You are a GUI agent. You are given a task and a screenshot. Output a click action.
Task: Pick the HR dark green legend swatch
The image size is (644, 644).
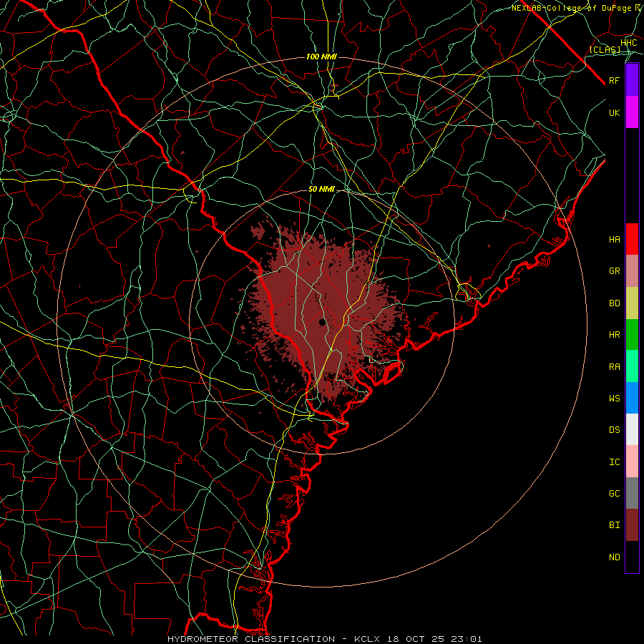632,335
